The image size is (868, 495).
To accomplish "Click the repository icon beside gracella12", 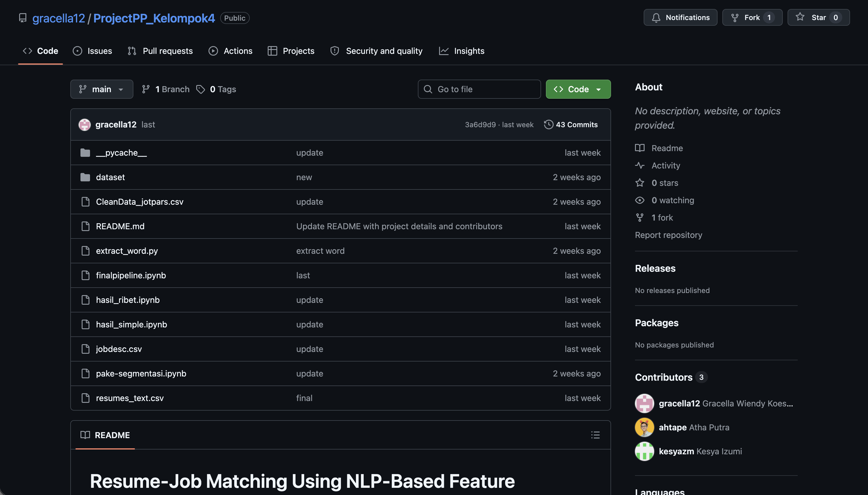I will click(23, 18).
